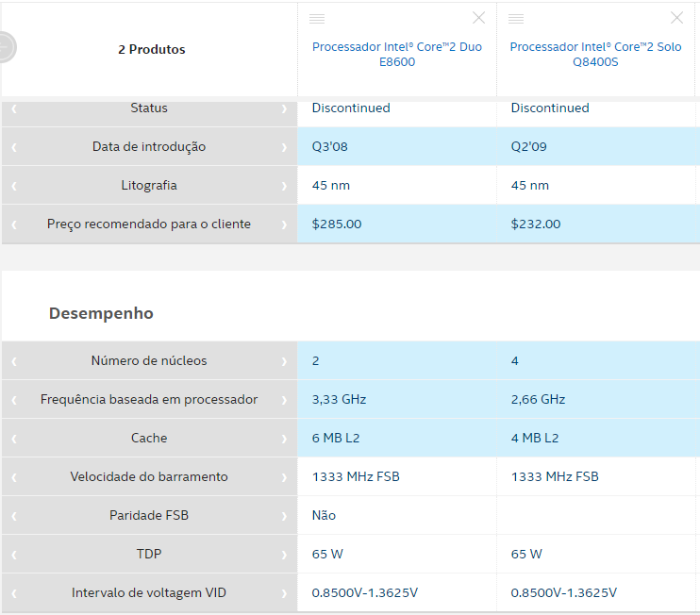This screenshot has height=615, width=700.
Task: Remove the Core 2 Duo E8600 product
Action: pyautogui.click(x=478, y=18)
